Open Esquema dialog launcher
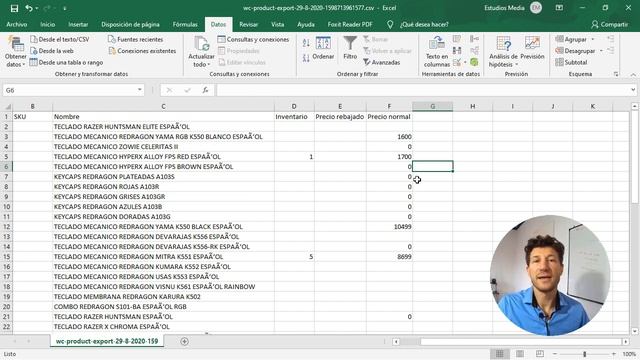 coord(616,74)
